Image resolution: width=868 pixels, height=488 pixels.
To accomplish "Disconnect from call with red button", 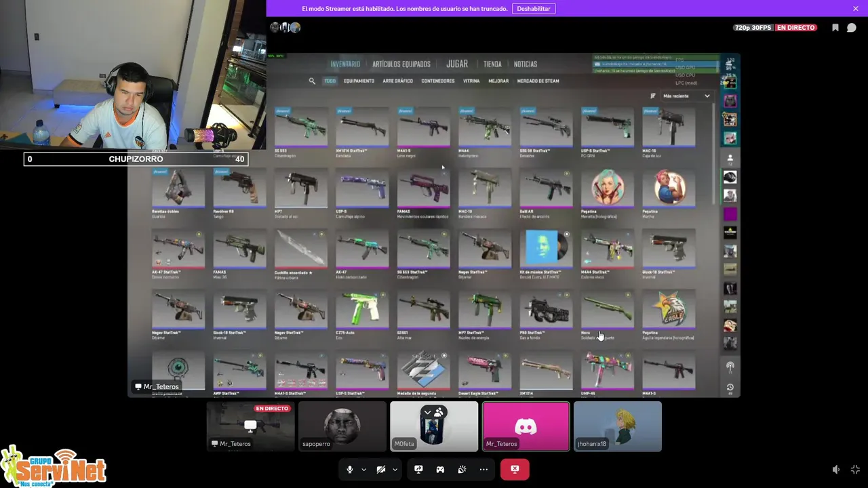I will point(515,470).
